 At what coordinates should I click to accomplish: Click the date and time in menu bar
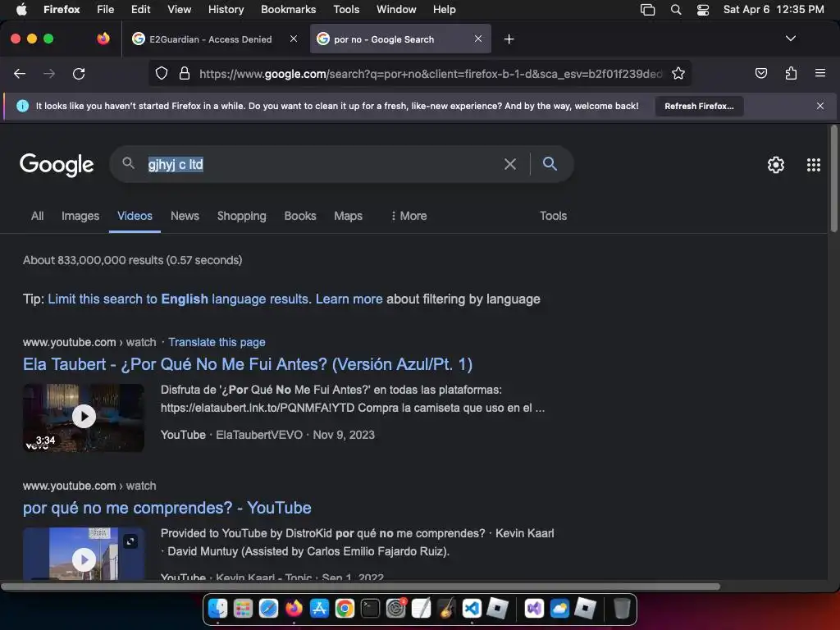774,10
